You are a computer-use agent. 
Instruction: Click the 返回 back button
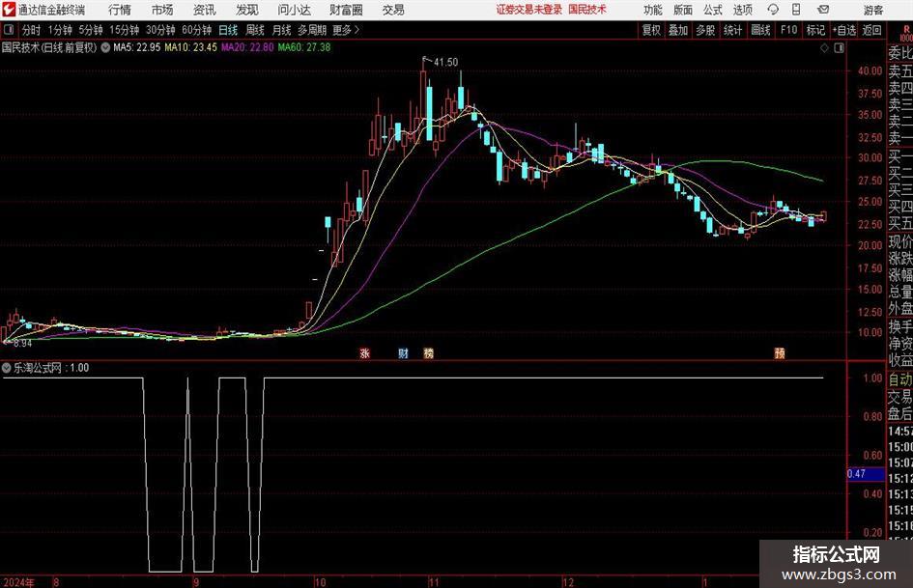[871, 30]
